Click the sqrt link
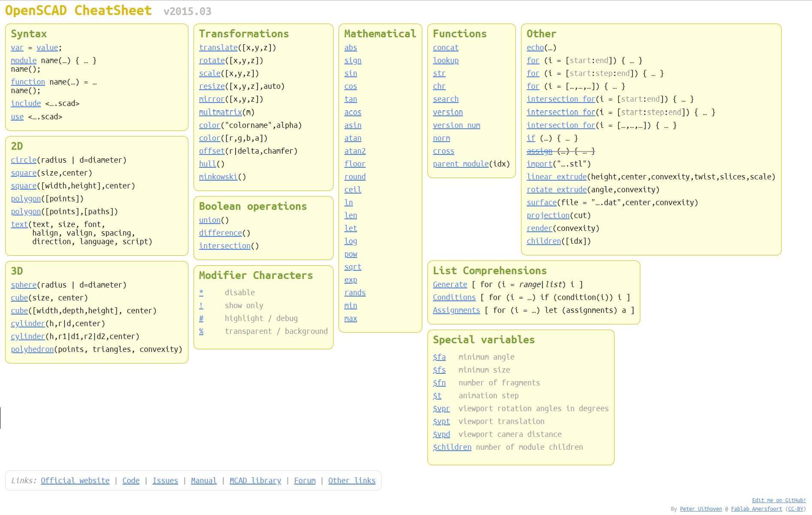Viewport: 812px width, 515px height. pyautogui.click(x=353, y=267)
